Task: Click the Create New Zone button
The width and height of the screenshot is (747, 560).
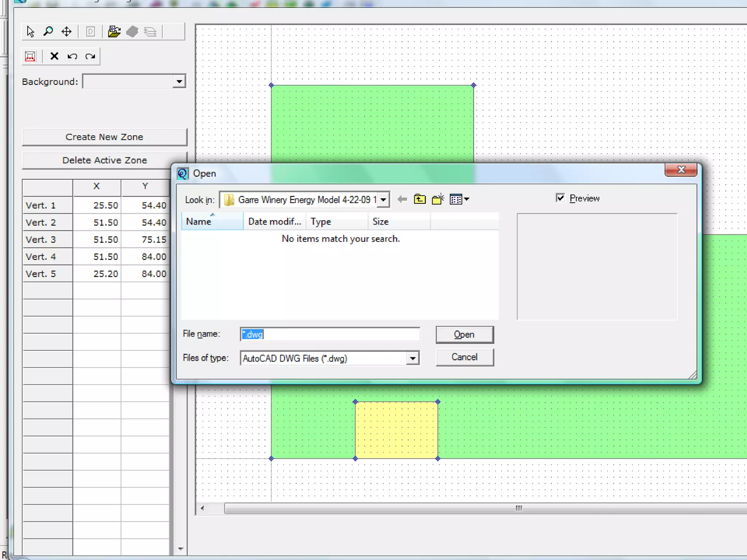Action: [x=104, y=137]
